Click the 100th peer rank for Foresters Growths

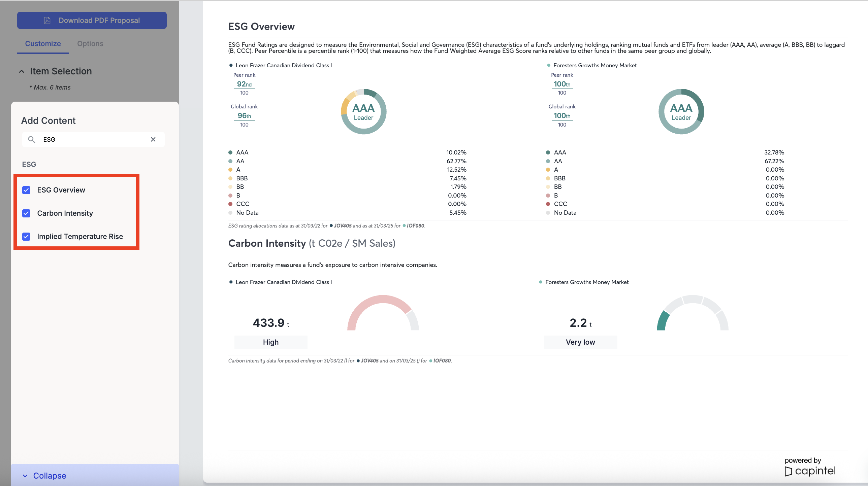click(562, 84)
